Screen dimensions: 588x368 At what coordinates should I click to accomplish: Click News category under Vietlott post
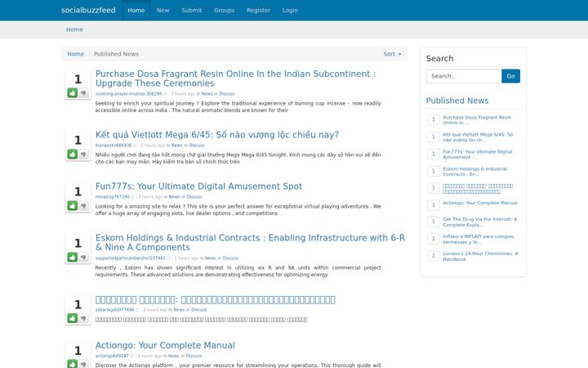pos(176,146)
